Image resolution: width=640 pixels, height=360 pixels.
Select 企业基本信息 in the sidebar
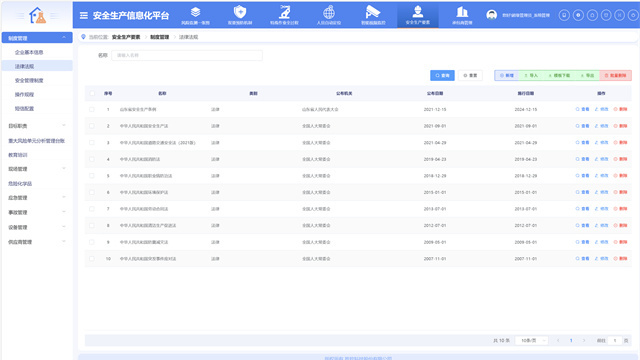29,52
